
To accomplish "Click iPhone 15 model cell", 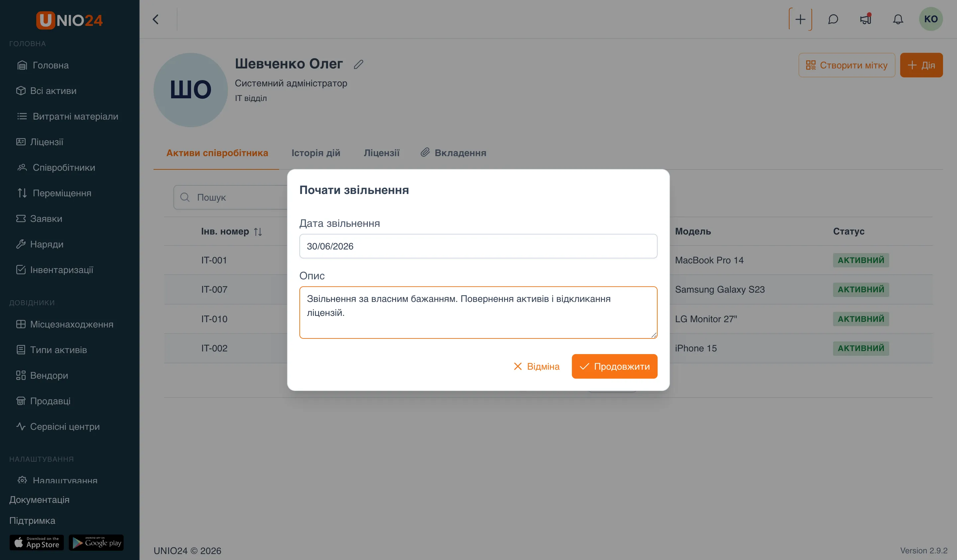I will (x=696, y=348).
